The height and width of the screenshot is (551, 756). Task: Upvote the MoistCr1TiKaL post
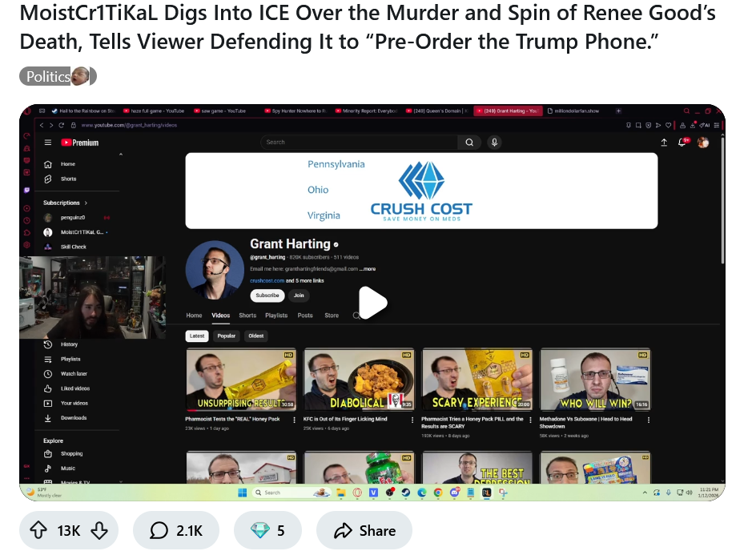38,530
